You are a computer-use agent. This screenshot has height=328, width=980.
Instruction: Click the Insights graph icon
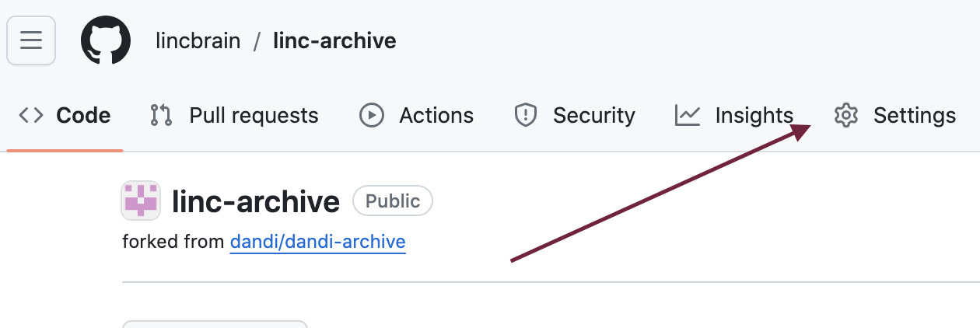click(688, 116)
